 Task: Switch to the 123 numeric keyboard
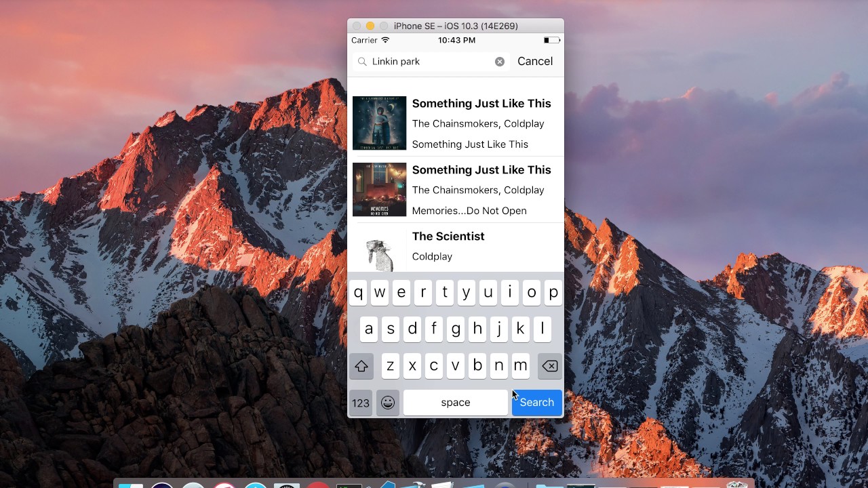[361, 403]
